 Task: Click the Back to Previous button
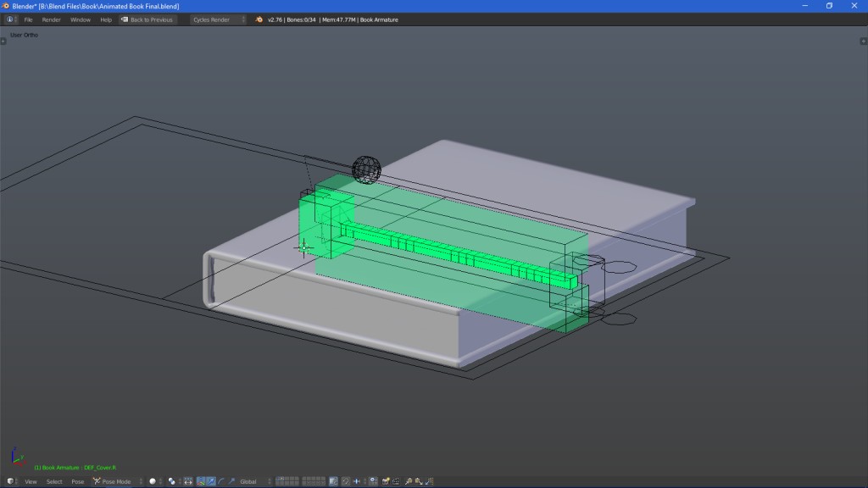click(147, 19)
